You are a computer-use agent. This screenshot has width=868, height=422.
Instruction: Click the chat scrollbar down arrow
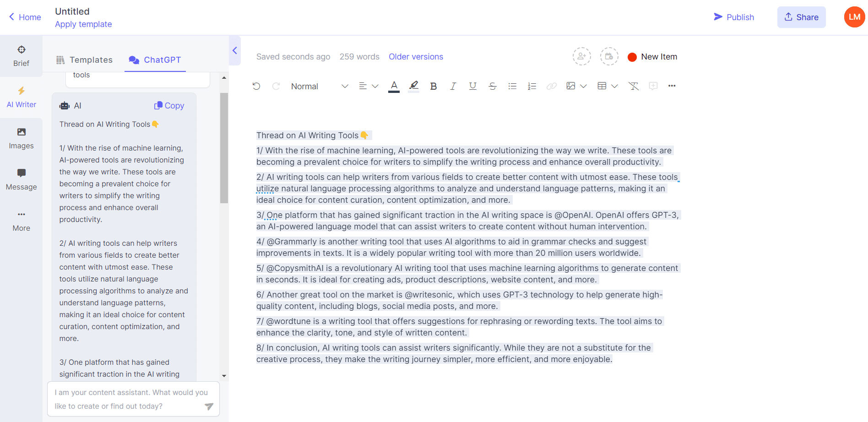click(x=224, y=376)
